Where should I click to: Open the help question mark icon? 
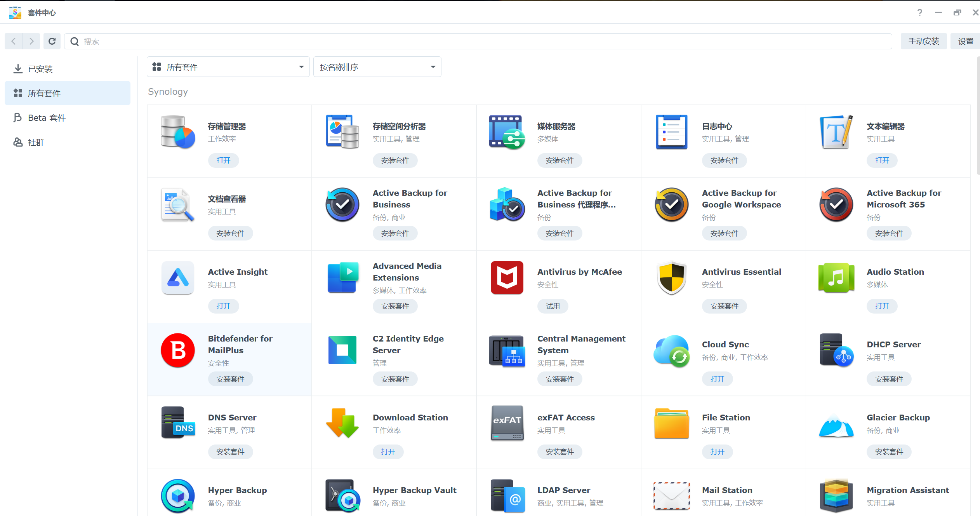pyautogui.click(x=919, y=12)
